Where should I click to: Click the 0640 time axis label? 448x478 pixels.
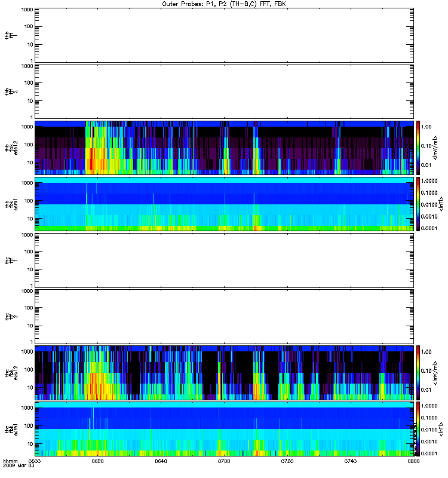coord(161,461)
